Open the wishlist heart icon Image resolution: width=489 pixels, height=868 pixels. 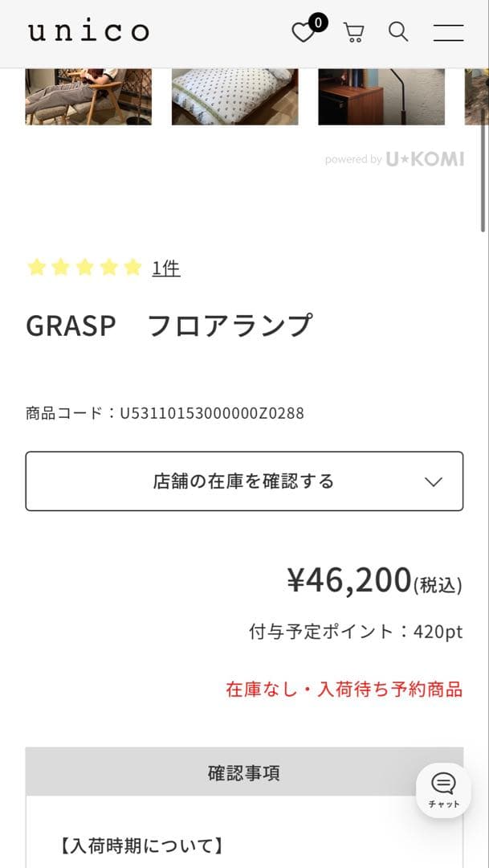point(304,32)
